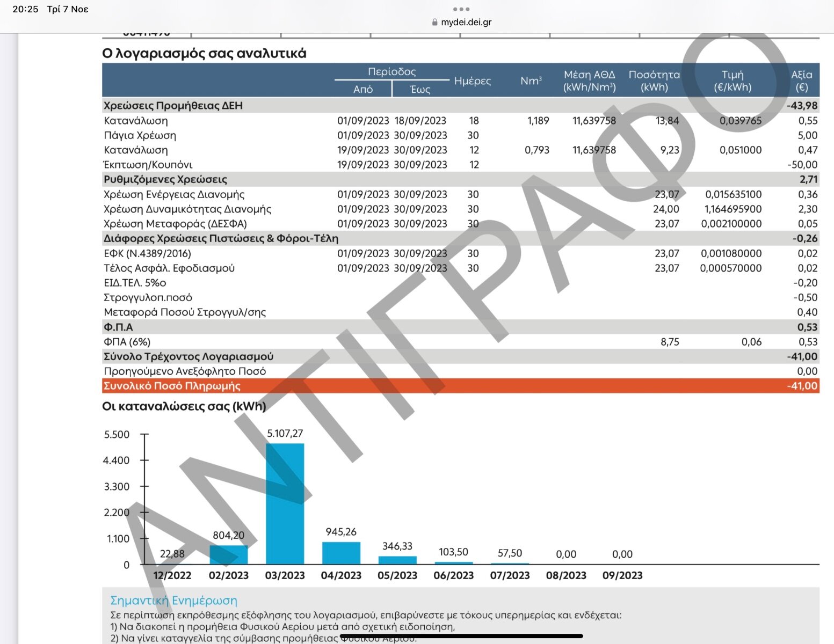Select price value 0,051000

(x=741, y=150)
